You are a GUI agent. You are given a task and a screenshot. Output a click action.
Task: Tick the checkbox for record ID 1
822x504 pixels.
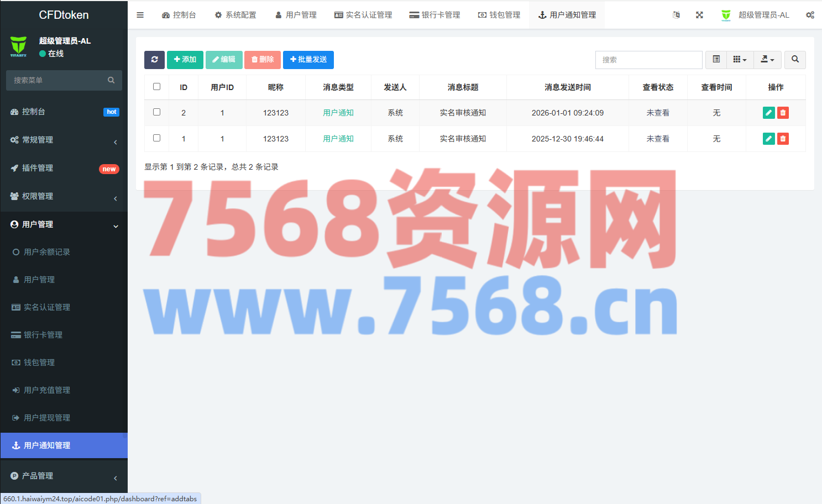coord(156,138)
